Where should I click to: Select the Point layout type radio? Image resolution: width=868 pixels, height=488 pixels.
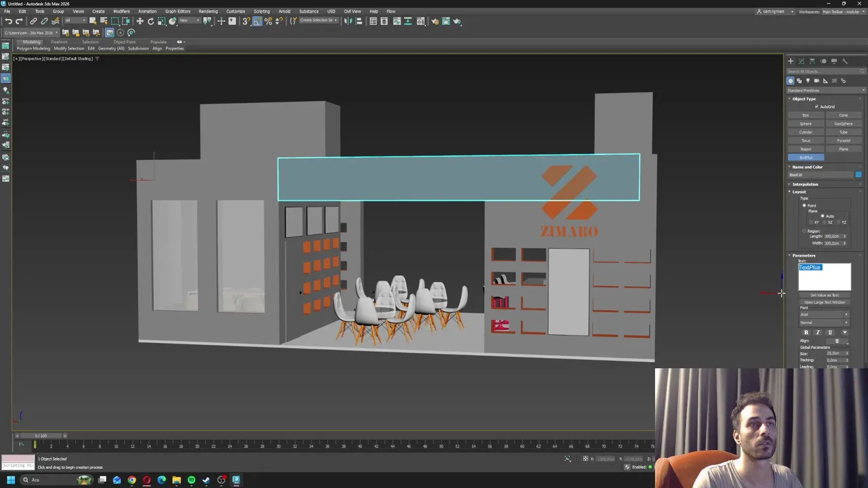pos(804,205)
